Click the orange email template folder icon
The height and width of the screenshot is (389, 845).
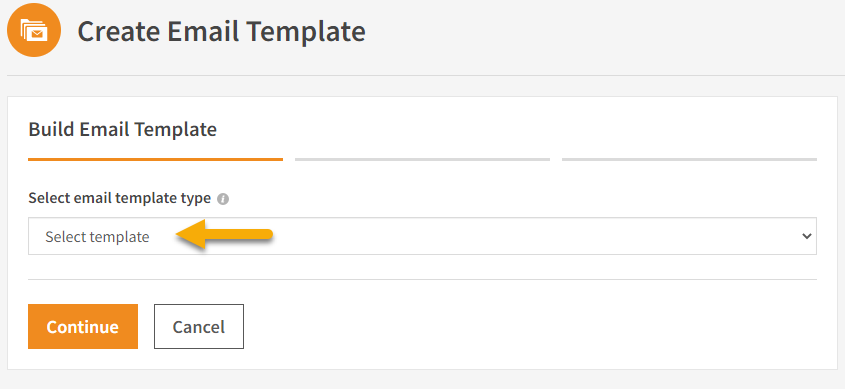click(34, 30)
